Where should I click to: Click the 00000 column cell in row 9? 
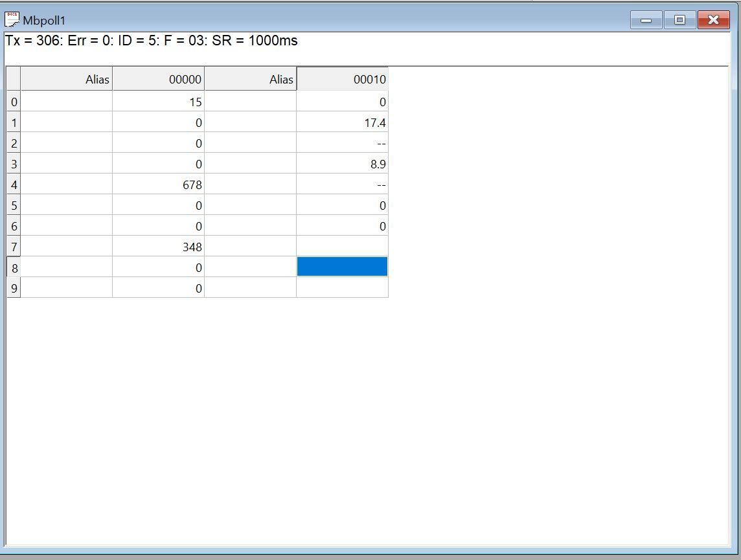(x=158, y=287)
